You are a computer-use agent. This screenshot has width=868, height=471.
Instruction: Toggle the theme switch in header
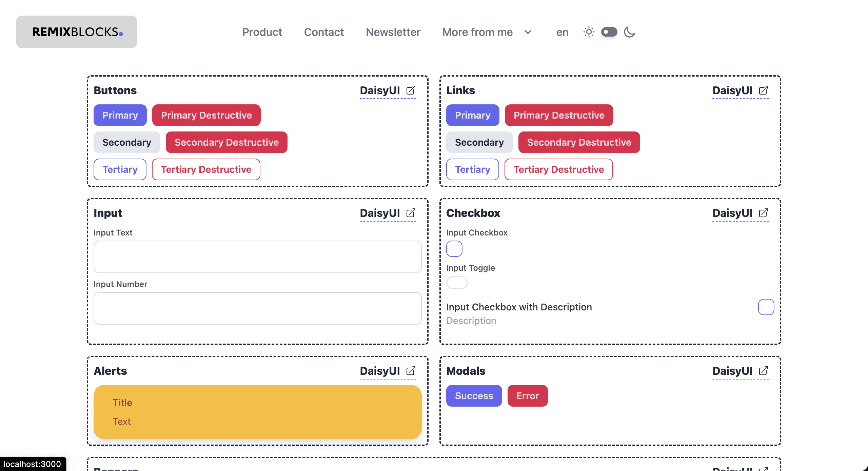point(609,32)
